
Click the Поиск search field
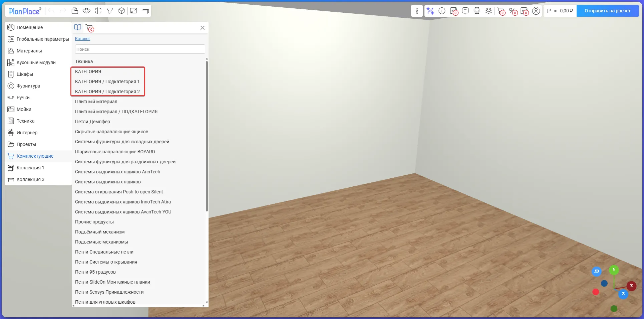140,49
